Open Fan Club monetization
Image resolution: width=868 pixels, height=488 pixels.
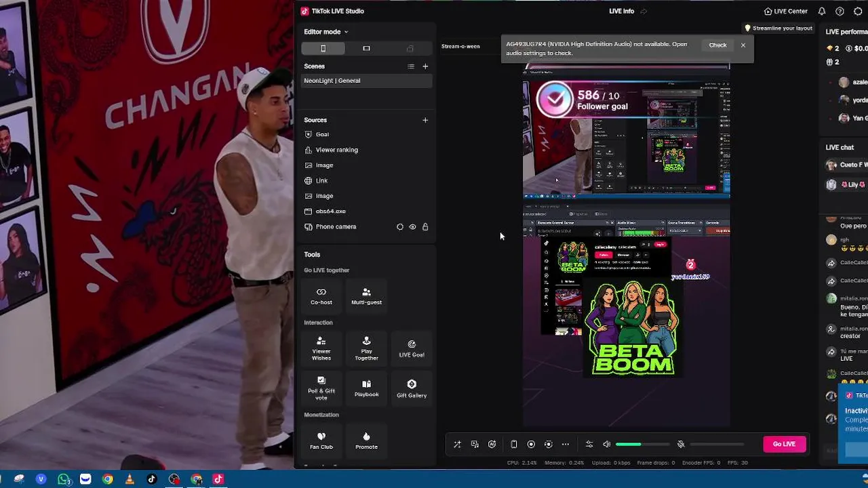click(321, 441)
